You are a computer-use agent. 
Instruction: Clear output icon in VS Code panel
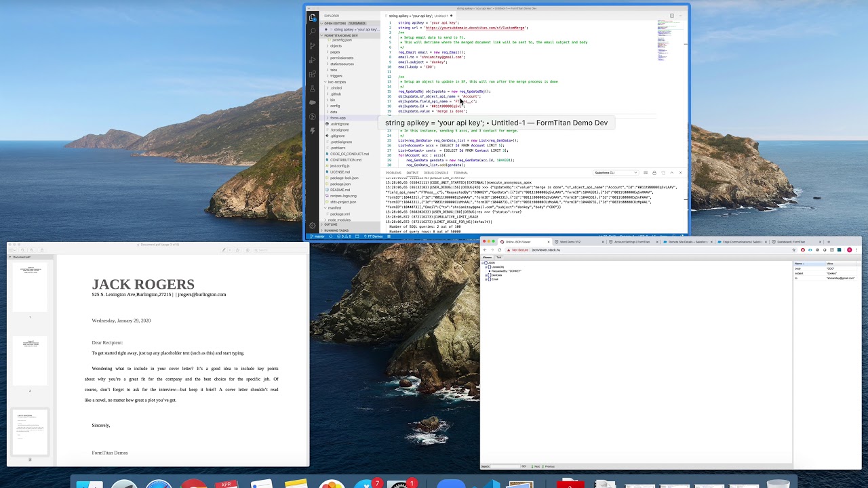tap(646, 173)
